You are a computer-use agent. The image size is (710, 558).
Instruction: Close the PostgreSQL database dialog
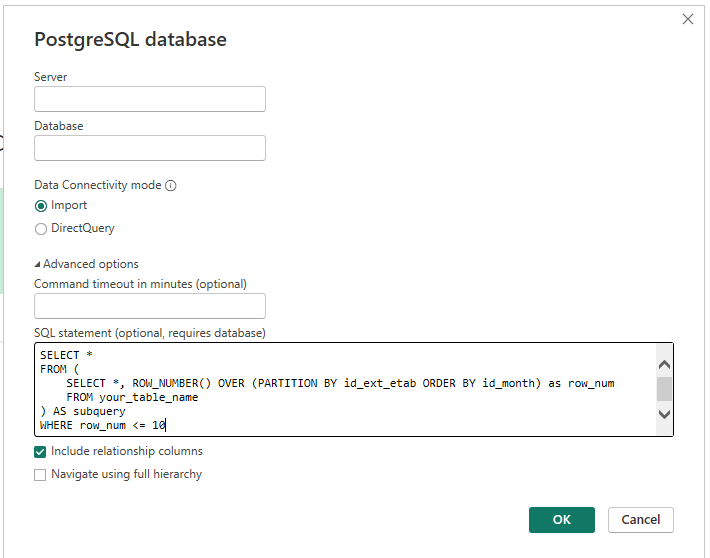688,19
